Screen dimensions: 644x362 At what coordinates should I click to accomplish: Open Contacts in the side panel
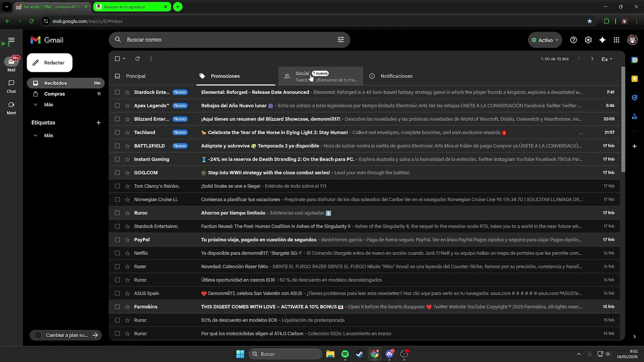click(634, 117)
